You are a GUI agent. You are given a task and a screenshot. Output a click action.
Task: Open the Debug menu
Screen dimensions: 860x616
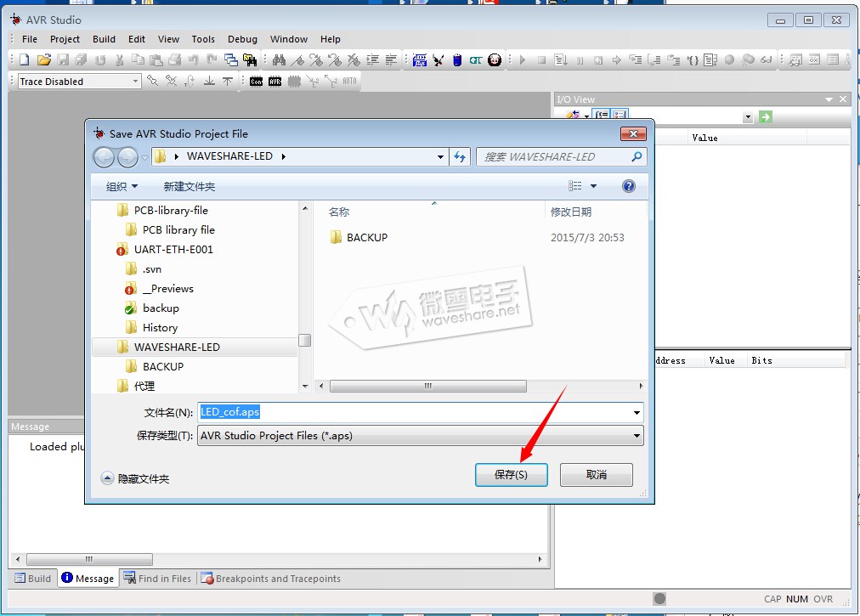242,39
